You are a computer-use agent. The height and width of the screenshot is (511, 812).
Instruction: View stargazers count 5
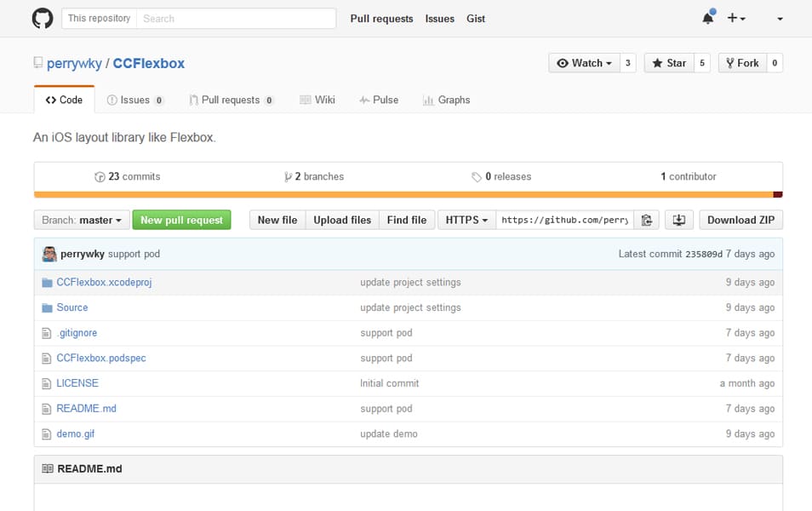[x=702, y=63]
